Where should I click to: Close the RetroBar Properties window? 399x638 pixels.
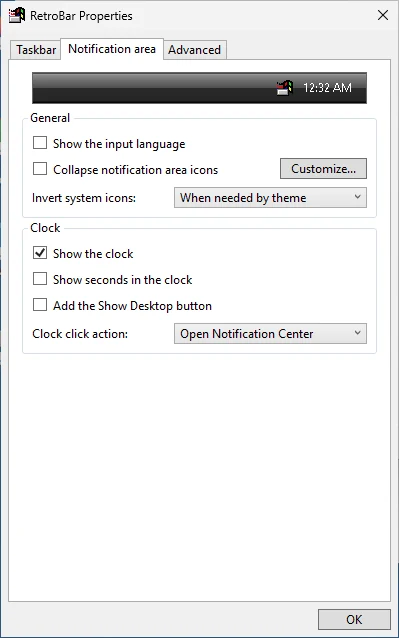click(x=383, y=15)
